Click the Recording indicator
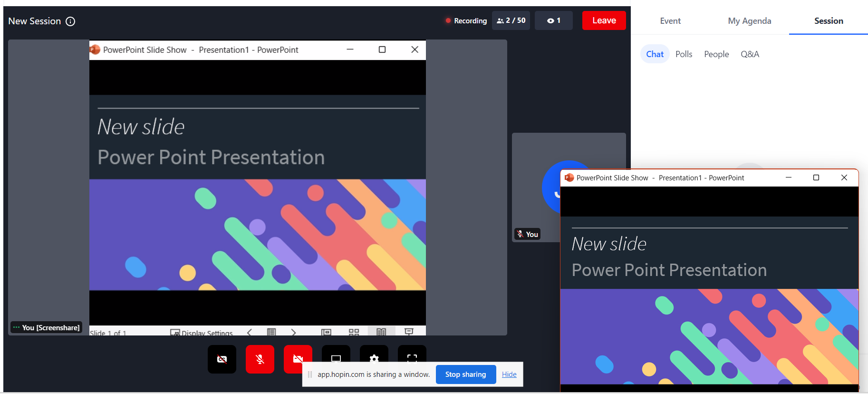This screenshot has height=394, width=868. pyautogui.click(x=466, y=20)
